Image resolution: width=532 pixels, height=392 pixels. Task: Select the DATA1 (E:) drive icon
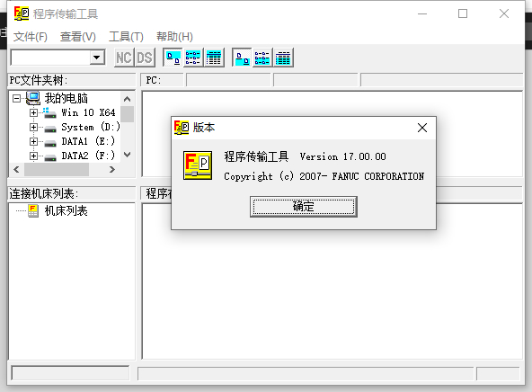[x=50, y=143]
